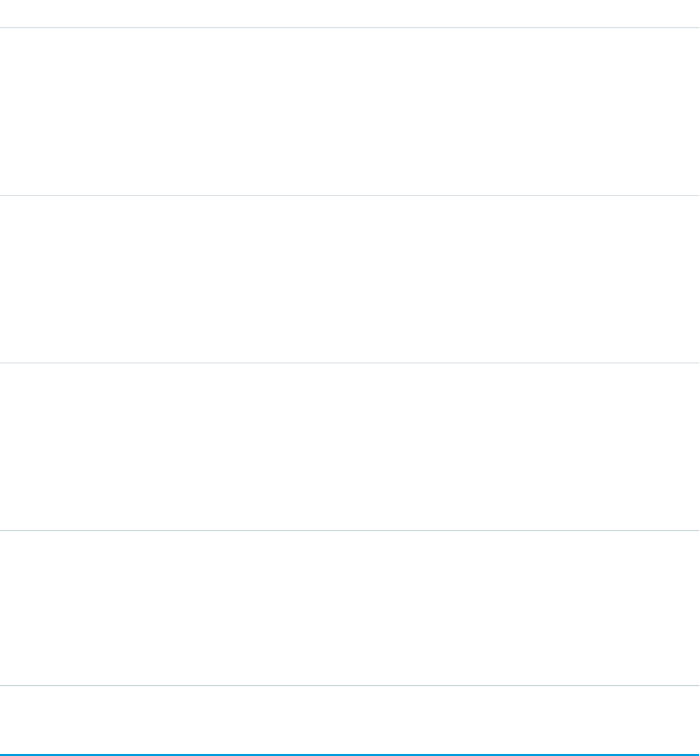
Task: Click the first gray horizontal divider line
Action: tap(350, 28)
